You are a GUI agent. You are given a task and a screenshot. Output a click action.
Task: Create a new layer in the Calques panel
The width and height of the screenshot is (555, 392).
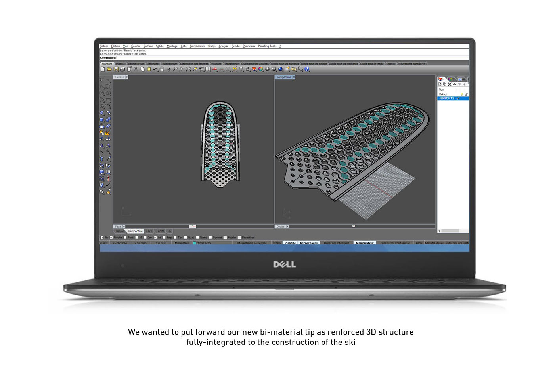[x=440, y=84]
